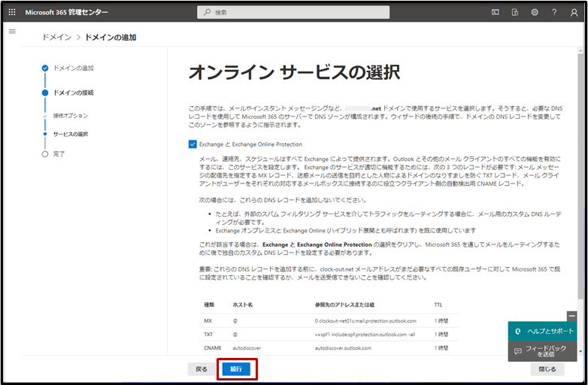The image size is (588, 385).
Task: Click the CNAME record type cell
Action: [x=213, y=348]
